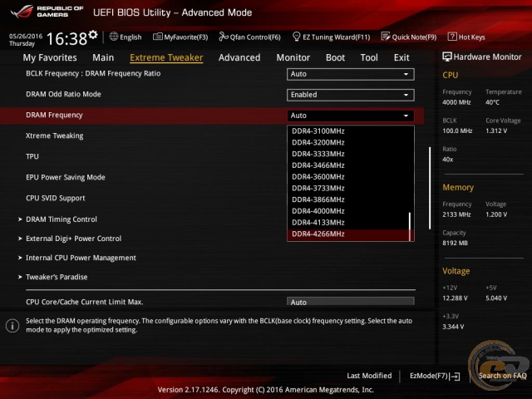Click the EZ Tuning Wizard bulb icon
Screen dimensions: 532x399
pos(296,37)
